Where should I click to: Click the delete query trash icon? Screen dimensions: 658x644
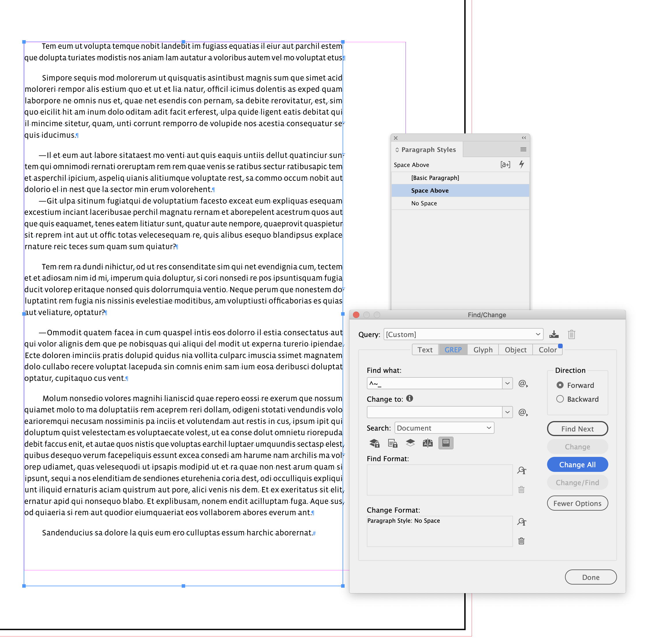(571, 334)
